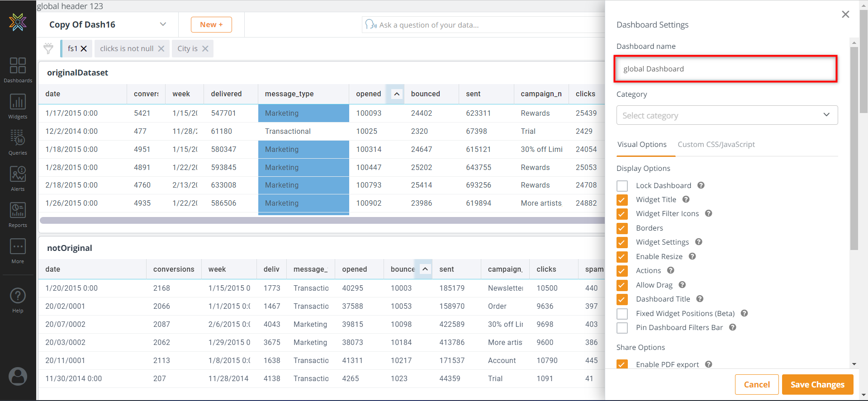This screenshot has width=868, height=401.
Task: Click the filter funnel icon
Action: click(x=48, y=48)
